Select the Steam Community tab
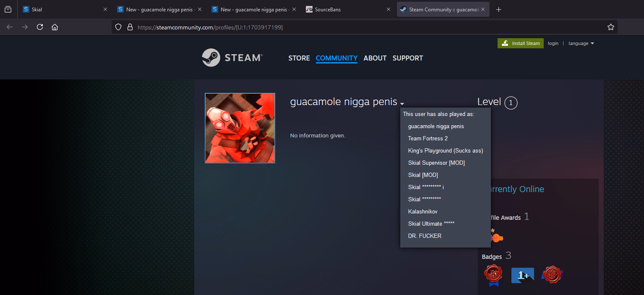The image size is (644, 295). coord(443,9)
